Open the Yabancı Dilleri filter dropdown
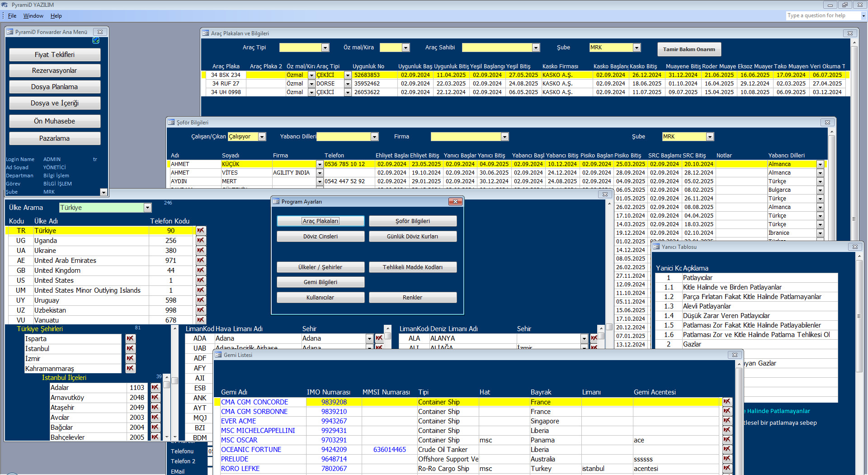 (x=374, y=137)
